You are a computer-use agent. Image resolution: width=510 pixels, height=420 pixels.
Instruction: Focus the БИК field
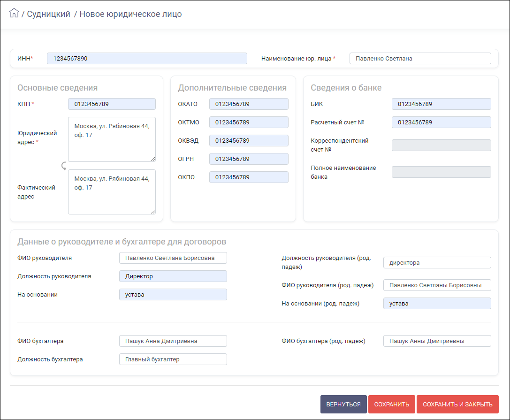coord(441,104)
